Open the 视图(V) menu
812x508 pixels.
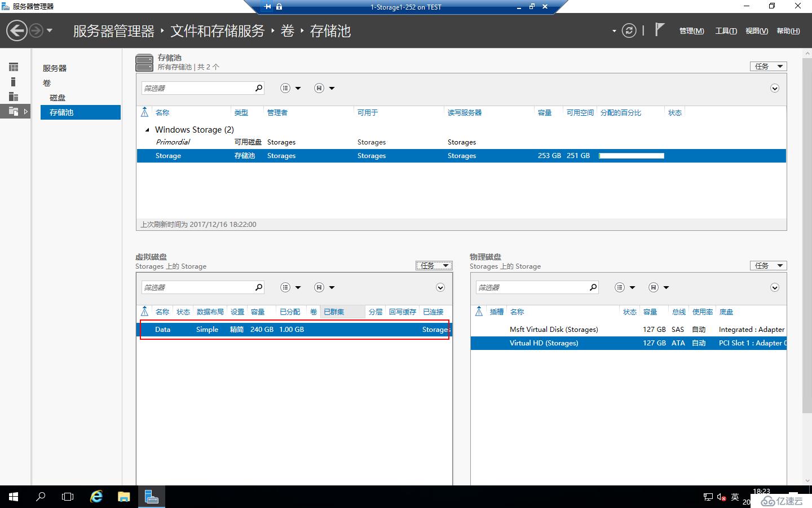point(756,31)
